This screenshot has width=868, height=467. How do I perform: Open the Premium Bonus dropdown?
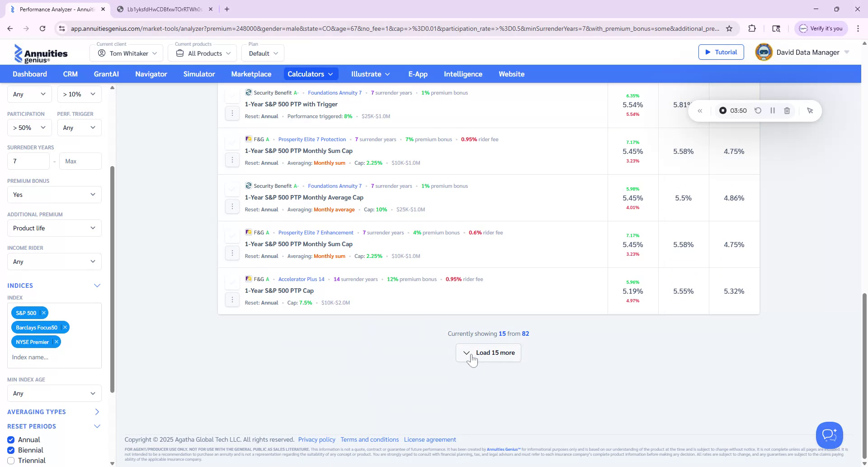click(54, 195)
